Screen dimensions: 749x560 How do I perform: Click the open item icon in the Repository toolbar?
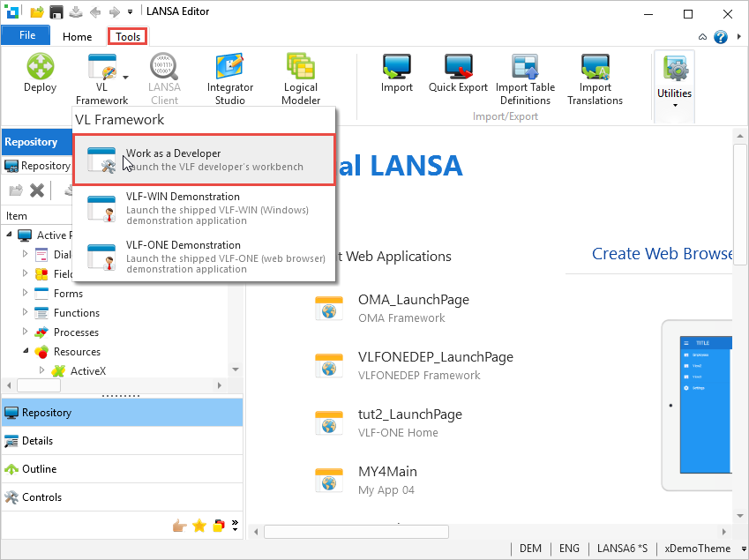(x=16, y=190)
